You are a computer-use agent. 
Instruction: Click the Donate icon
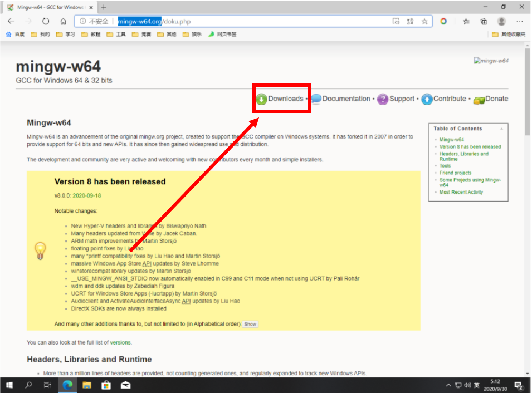[479, 100]
